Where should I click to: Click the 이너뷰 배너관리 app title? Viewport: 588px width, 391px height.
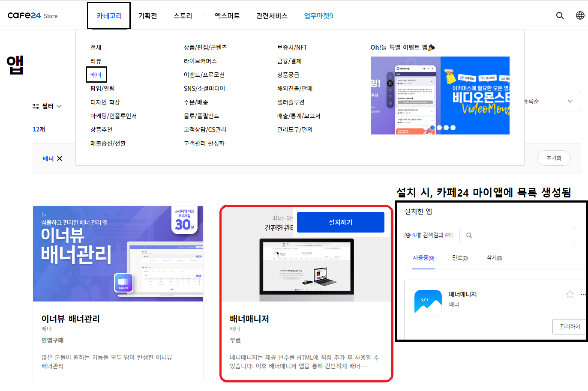point(71,319)
